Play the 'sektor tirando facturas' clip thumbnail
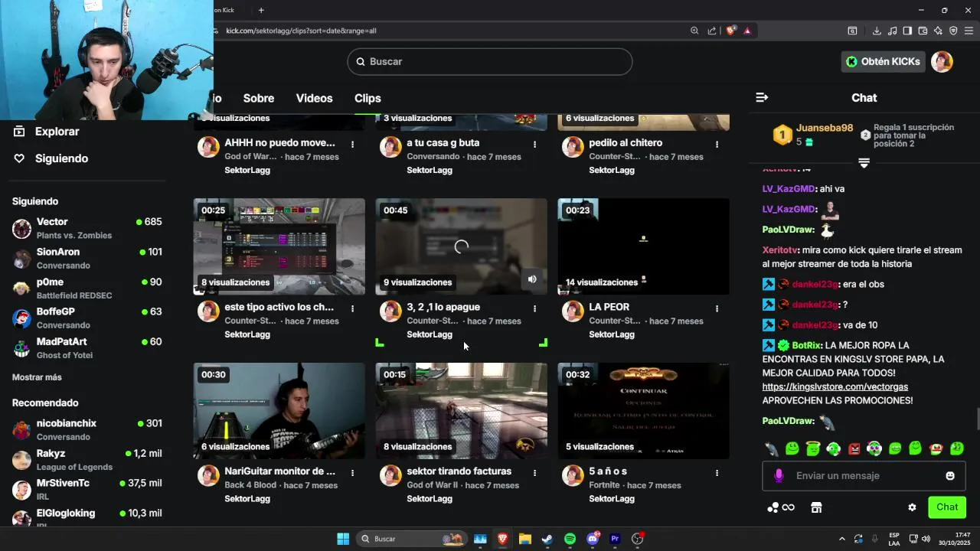The width and height of the screenshot is (980, 551). pyautogui.click(x=462, y=411)
